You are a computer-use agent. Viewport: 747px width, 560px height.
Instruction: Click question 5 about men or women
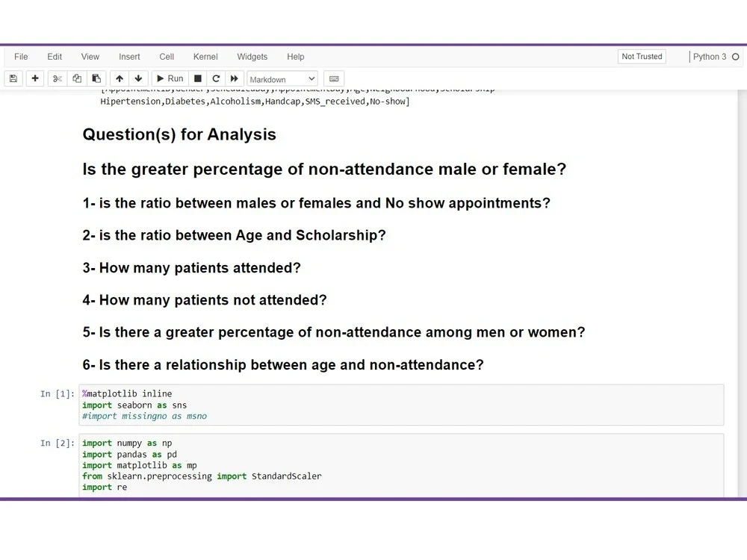(333, 332)
